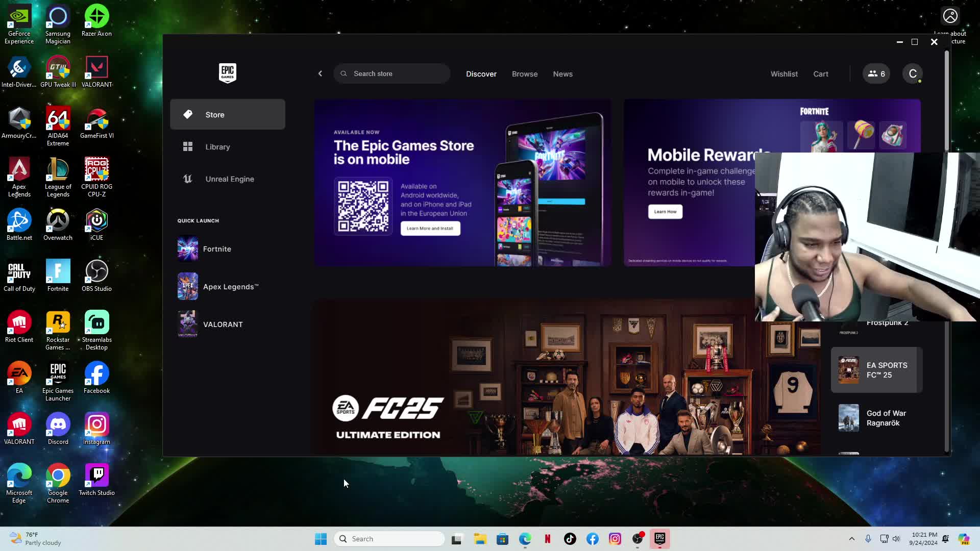This screenshot has width=980, height=551.
Task: Open the weather widget showing 76°F
Action: pos(36,539)
